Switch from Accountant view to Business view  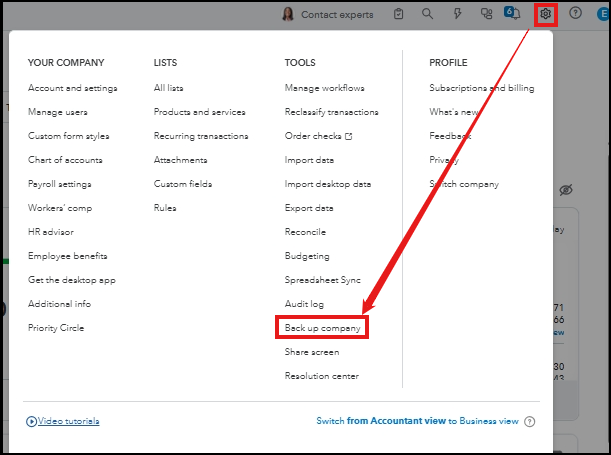tap(417, 422)
